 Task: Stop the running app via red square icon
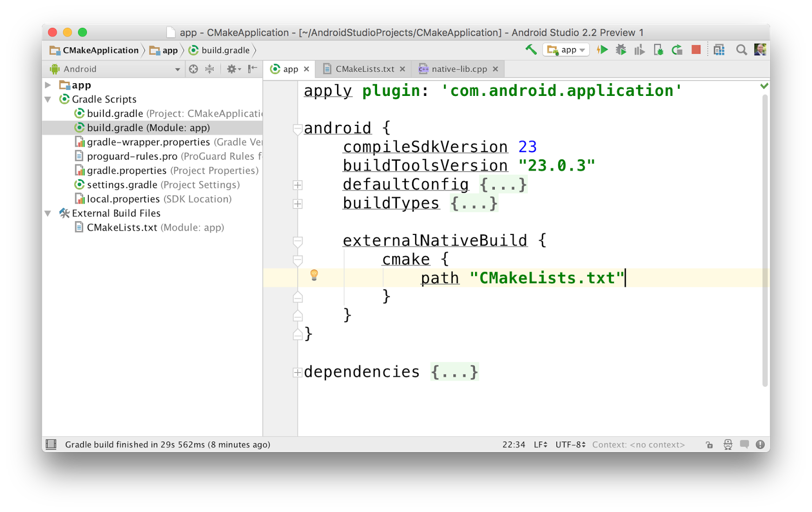pyautogui.click(x=696, y=50)
